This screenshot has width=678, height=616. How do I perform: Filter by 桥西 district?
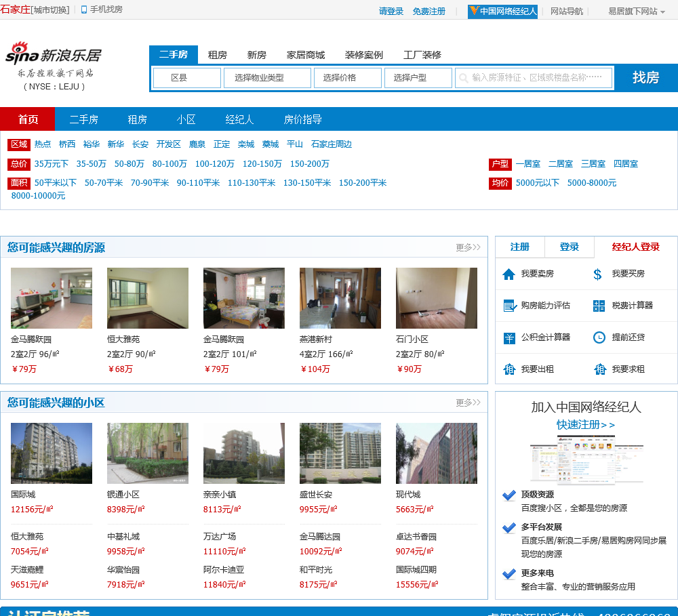coord(67,144)
